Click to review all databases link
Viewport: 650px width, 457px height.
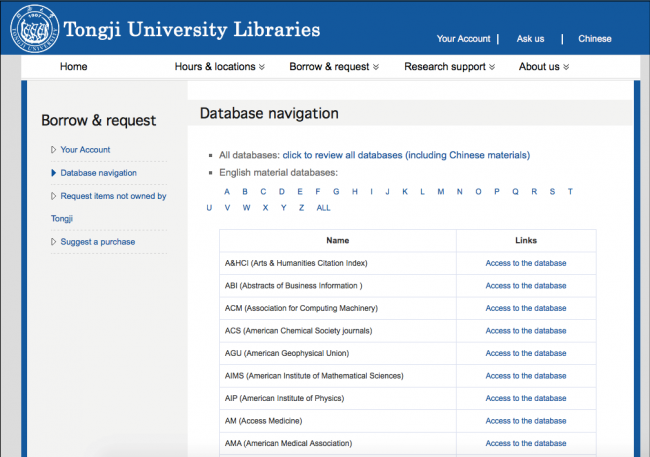406,155
